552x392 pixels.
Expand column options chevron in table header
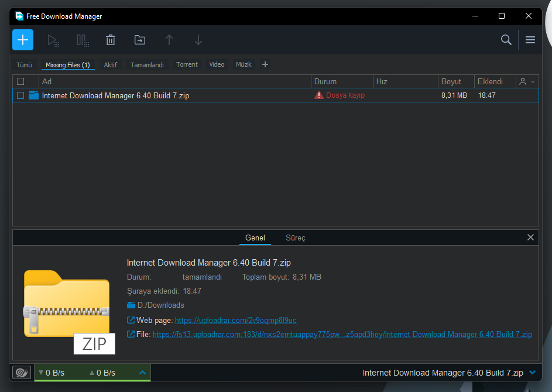point(533,82)
